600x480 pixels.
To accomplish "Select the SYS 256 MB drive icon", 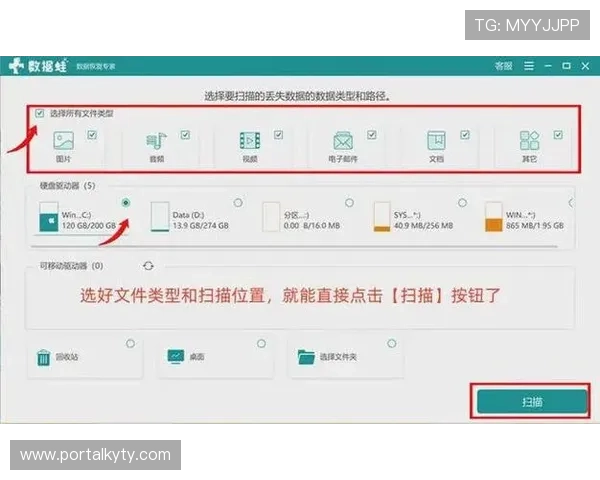I will tap(382, 217).
